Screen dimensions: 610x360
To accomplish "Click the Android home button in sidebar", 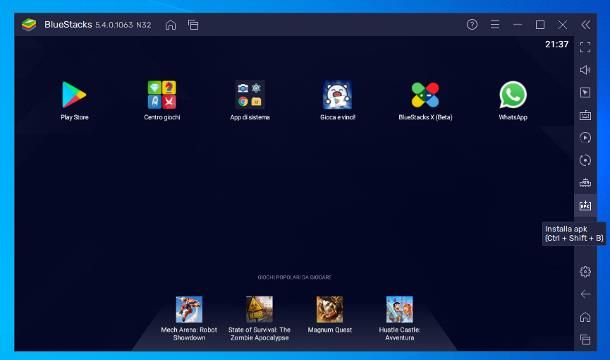I will click(x=585, y=317).
